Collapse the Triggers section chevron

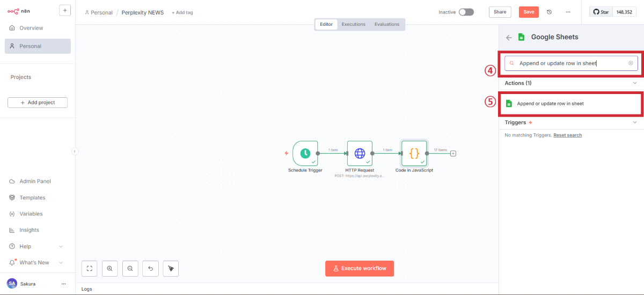(x=635, y=123)
